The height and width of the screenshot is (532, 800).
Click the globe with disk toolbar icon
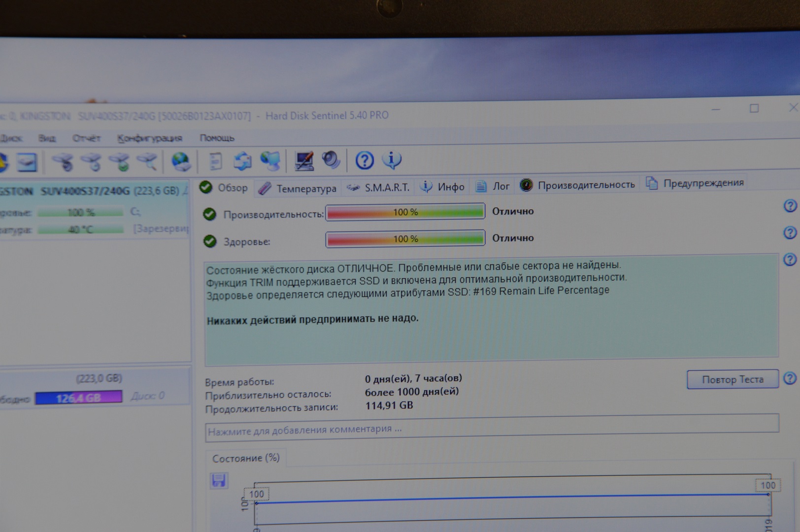tap(181, 161)
